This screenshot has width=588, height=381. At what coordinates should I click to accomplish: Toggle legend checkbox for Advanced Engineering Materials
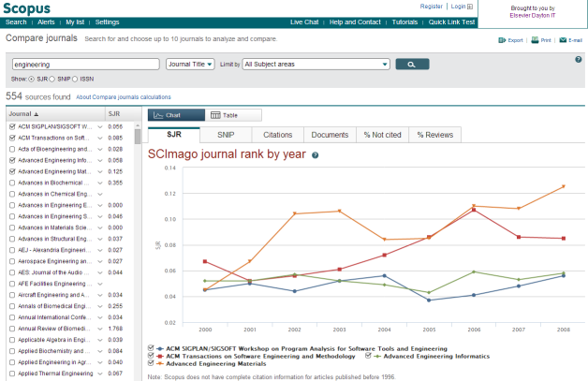click(x=151, y=363)
